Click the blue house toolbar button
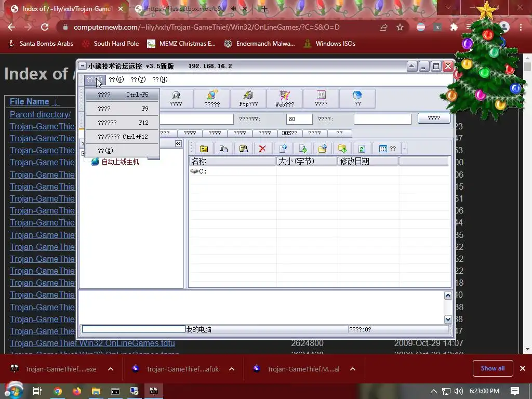 [357, 99]
